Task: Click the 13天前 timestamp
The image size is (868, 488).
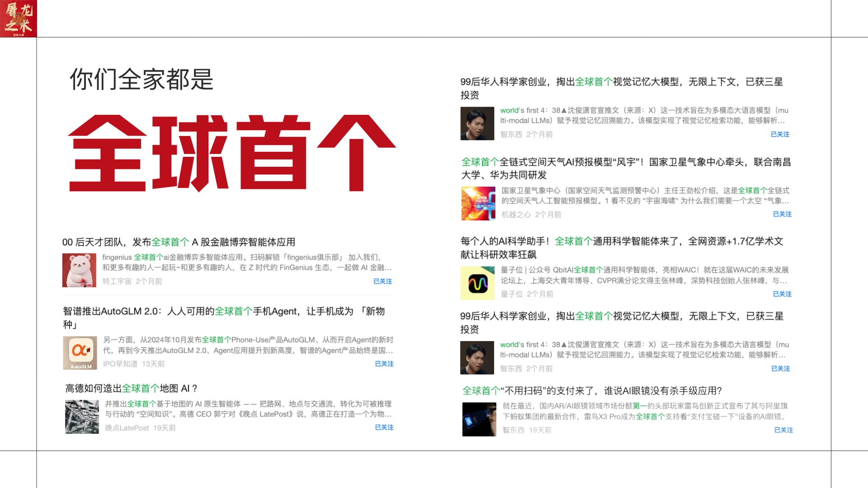Action: [153, 364]
